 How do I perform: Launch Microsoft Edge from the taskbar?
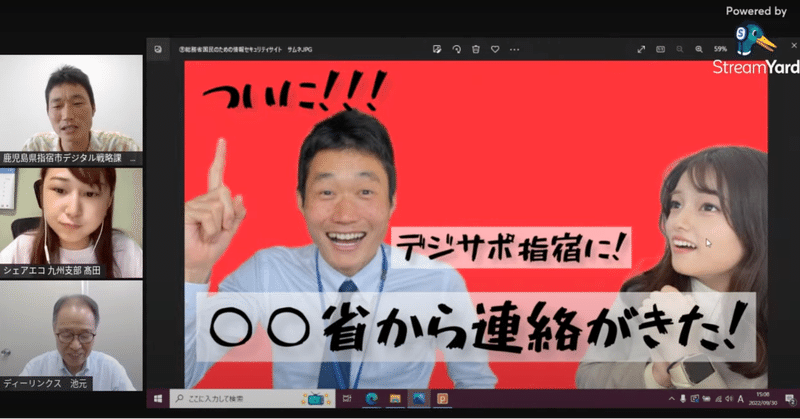click(x=371, y=399)
